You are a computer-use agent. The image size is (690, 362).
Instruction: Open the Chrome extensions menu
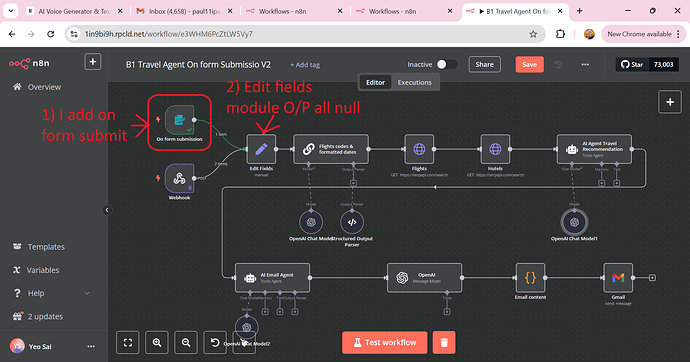point(560,34)
